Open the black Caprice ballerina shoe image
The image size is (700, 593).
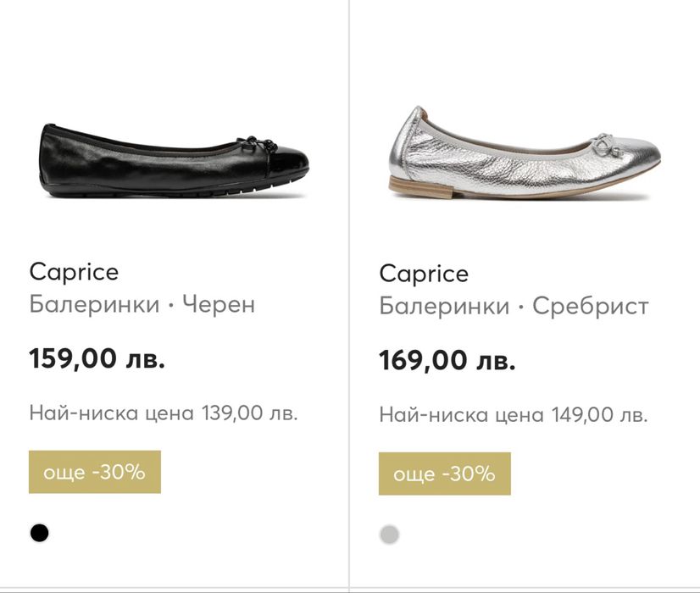point(174,161)
